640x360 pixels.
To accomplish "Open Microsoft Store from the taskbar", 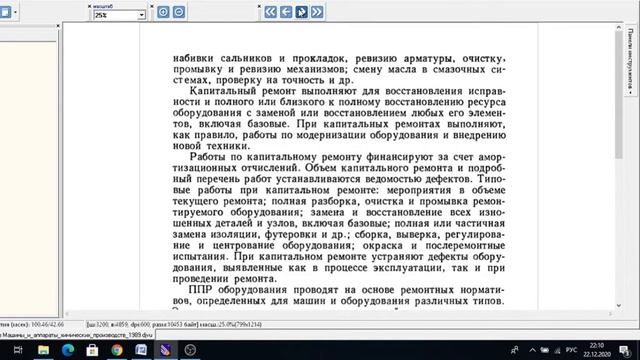I will tap(92, 350).
